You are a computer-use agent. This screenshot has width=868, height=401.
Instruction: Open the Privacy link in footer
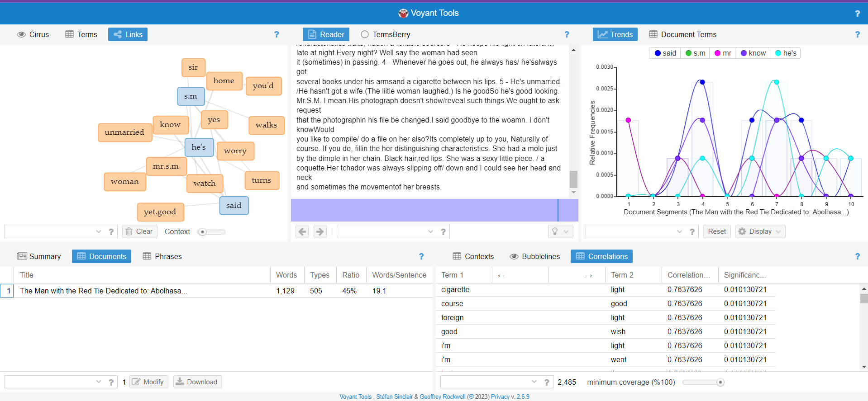(500, 396)
